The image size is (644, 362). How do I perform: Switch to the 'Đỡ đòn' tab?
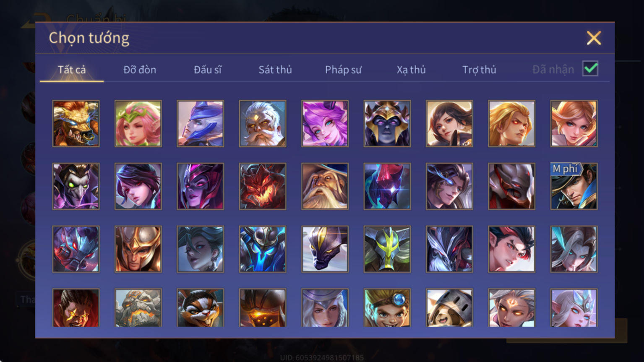coord(140,70)
